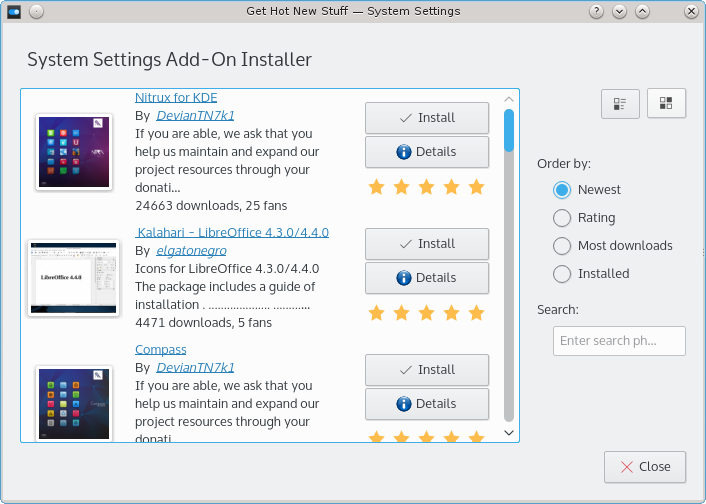Image resolution: width=706 pixels, height=504 pixels.
Task: View Details for Kalahari LibreOffice icons
Action: click(426, 277)
